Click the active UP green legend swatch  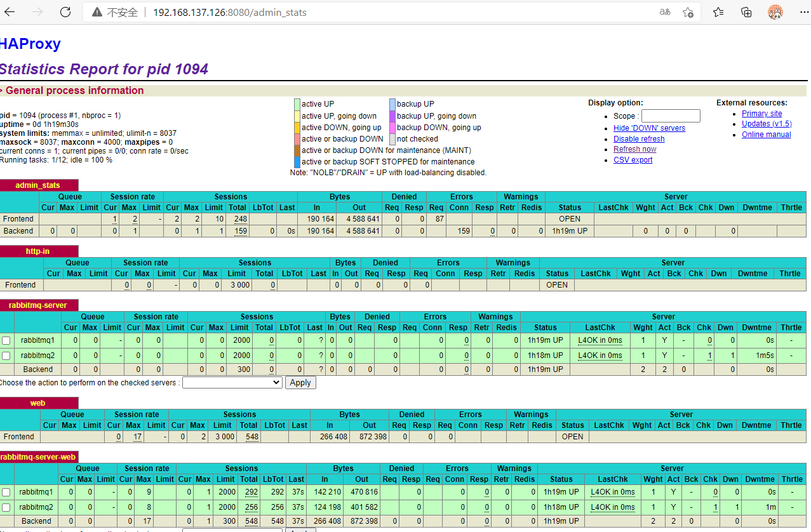coord(297,104)
